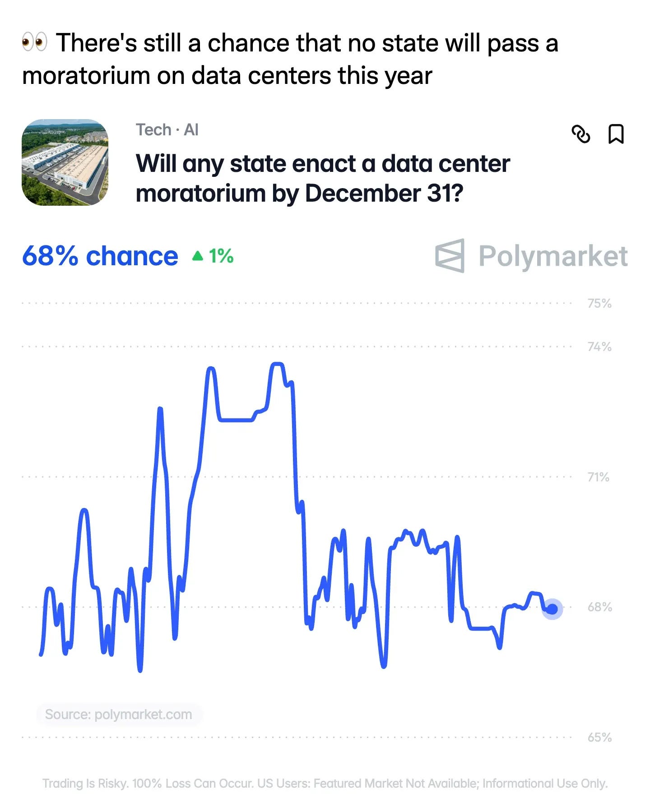Click the 71% axis label
The image size is (650, 812).
(x=599, y=477)
